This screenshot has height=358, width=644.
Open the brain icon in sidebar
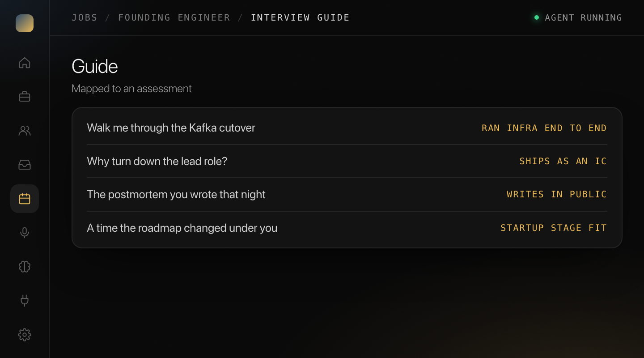point(25,267)
